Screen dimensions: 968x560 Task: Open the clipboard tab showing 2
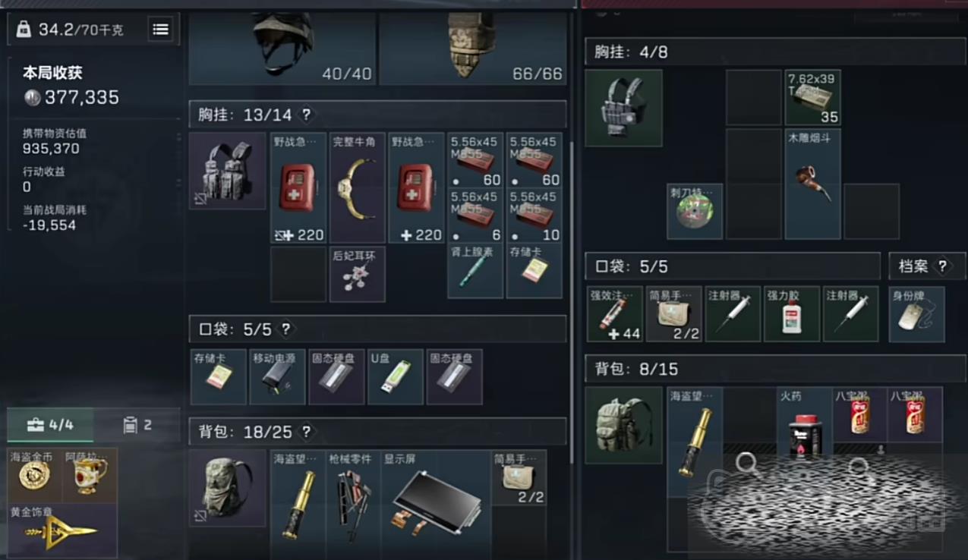[x=137, y=425]
